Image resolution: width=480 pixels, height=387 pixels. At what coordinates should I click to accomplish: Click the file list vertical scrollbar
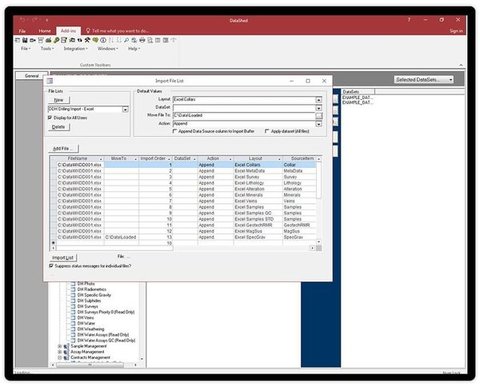(x=319, y=200)
